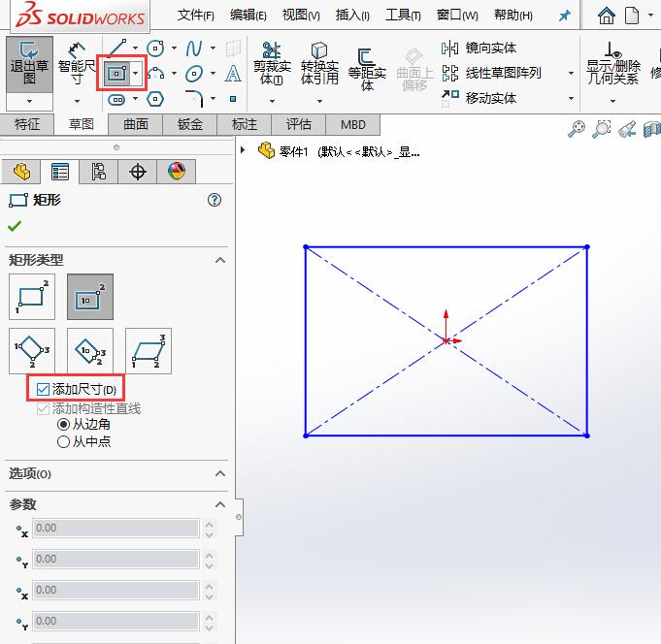The height and width of the screenshot is (644, 661).
Task: Open the ConfigurationManager tab
Action: point(99,172)
